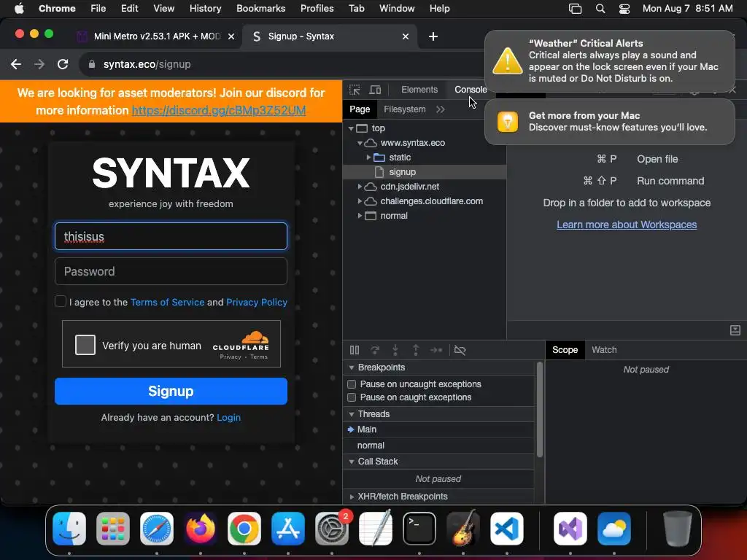Select the Watch tab
Viewport: 747px width, 560px height.
click(x=604, y=350)
